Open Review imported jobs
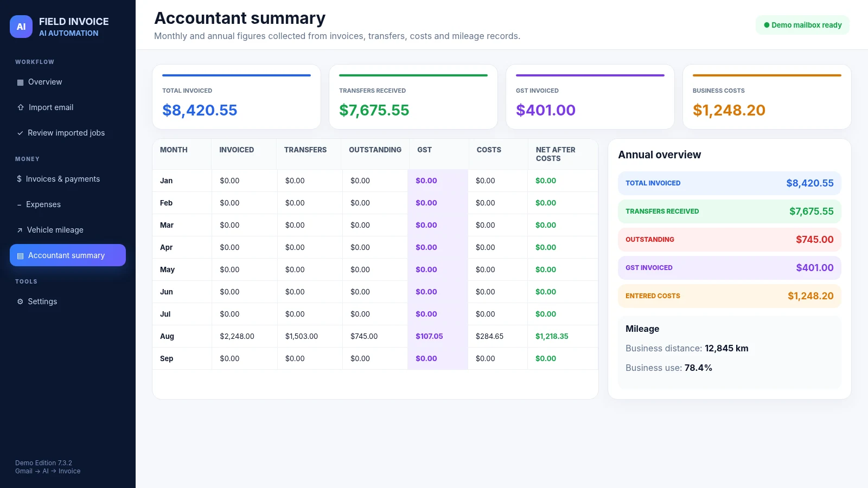 [68, 133]
